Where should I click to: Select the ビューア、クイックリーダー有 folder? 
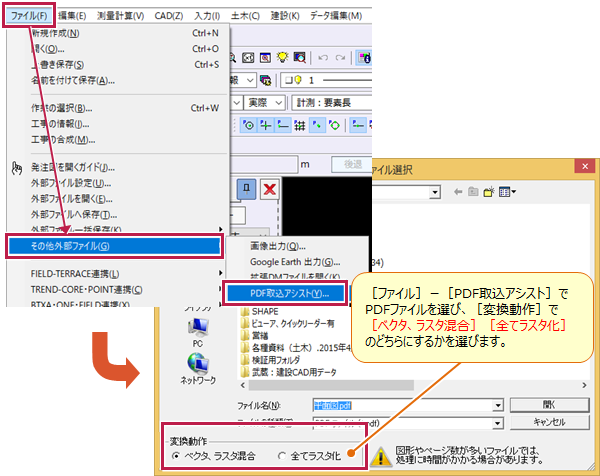287,323
